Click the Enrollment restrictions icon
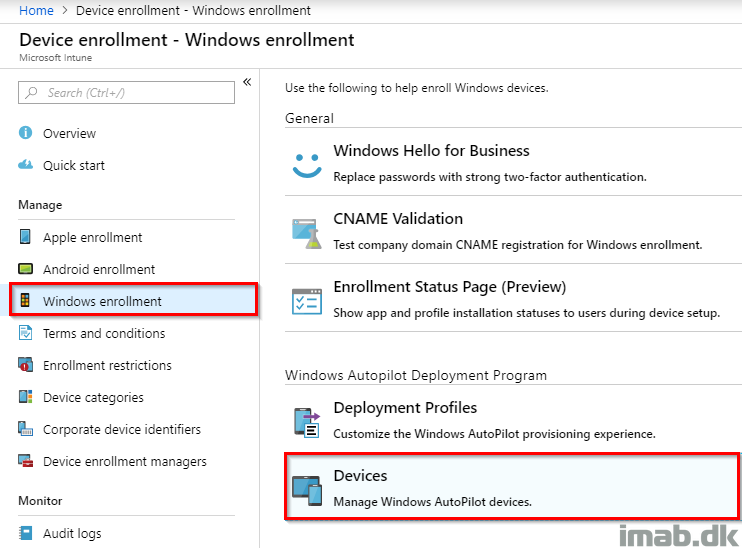This screenshot has width=742, height=548. point(26,364)
